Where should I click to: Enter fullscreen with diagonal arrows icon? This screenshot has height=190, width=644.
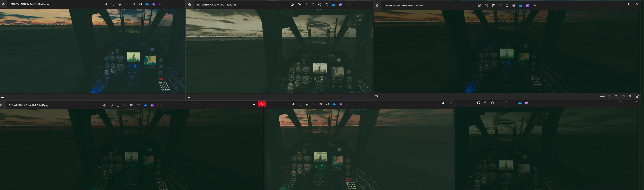tap(637, 97)
